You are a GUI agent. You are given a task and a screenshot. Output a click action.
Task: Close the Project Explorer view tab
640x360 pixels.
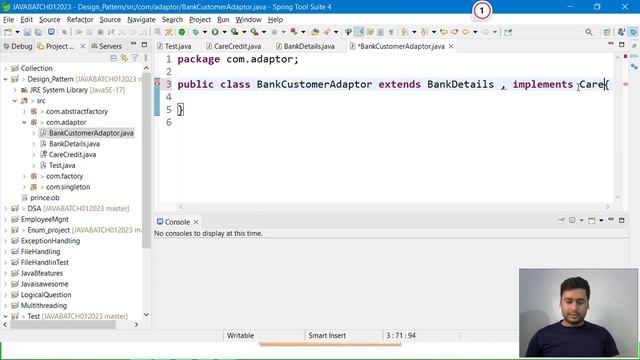pos(82,47)
